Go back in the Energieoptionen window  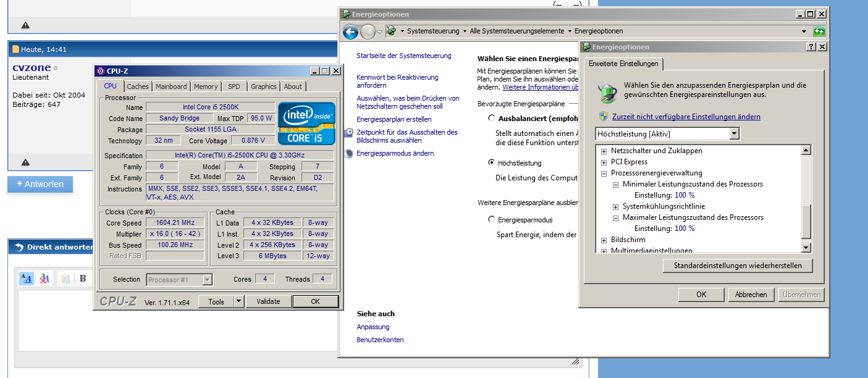pos(350,31)
